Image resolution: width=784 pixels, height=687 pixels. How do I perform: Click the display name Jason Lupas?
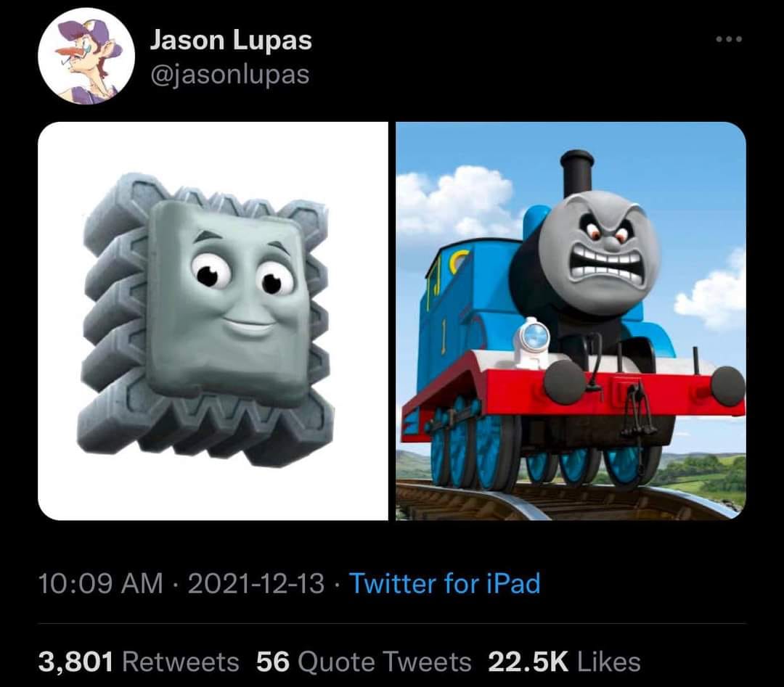click(231, 40)
